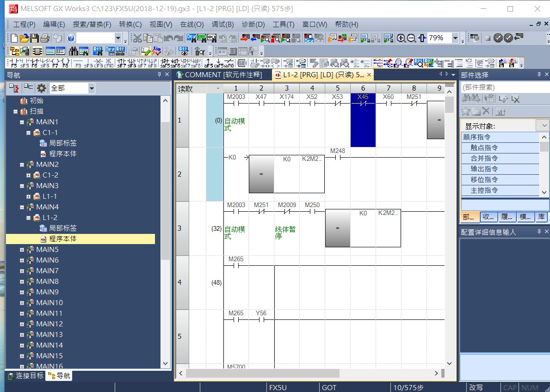Image resolution: width=550 pixels, height=392 pixels.
Task: Collapse the MAIN1 tree node
Action: tap(22, 122)
